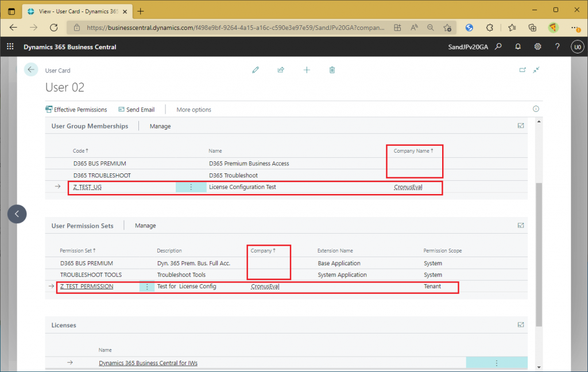588x372 pixels.
Task: Click the collapse page arrows icon
Action: tap(536, 70)
